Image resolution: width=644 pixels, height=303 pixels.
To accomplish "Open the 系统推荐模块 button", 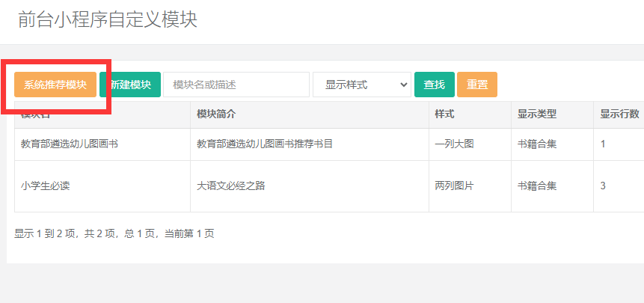I will point(55,85).
